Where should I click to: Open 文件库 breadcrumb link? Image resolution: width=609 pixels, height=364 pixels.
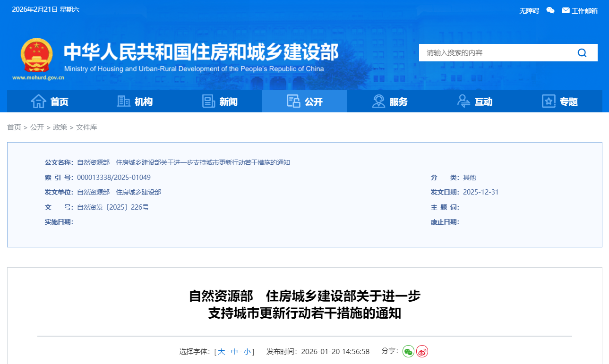86,127
